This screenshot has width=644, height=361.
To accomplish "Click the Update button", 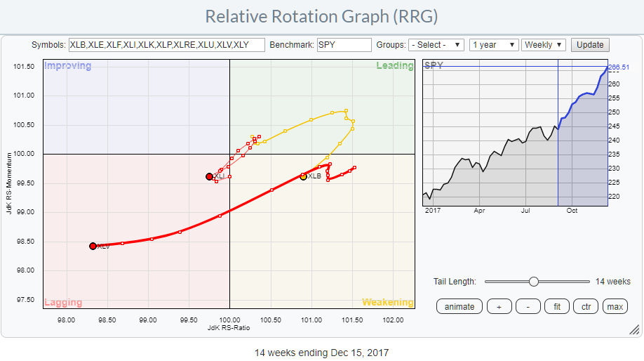I will 590,45.
